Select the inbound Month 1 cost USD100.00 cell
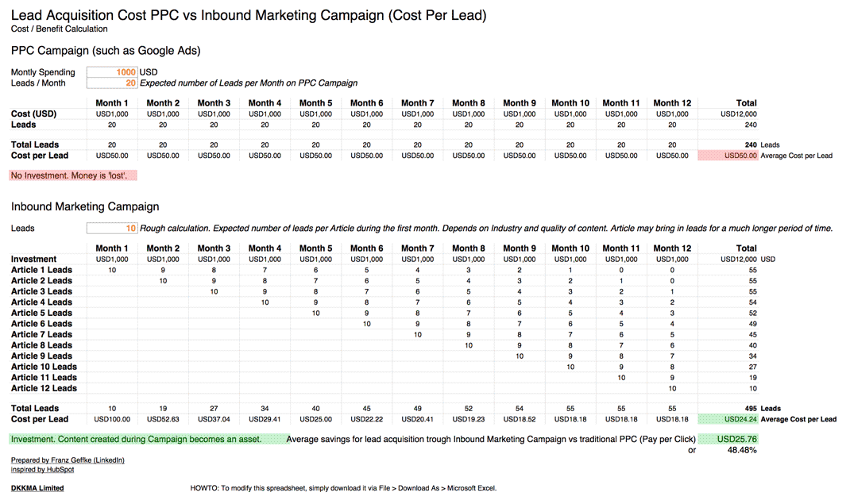 click(112, 419)
